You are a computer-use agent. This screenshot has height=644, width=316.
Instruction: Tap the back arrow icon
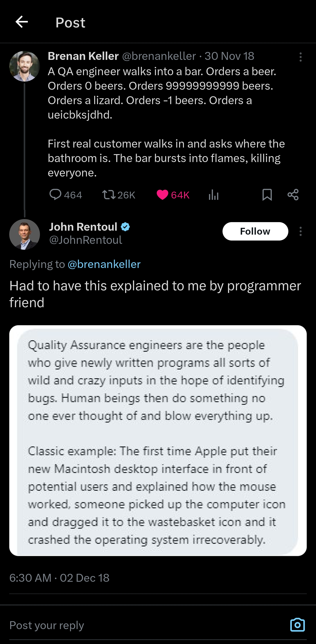[x=22, y=22]
